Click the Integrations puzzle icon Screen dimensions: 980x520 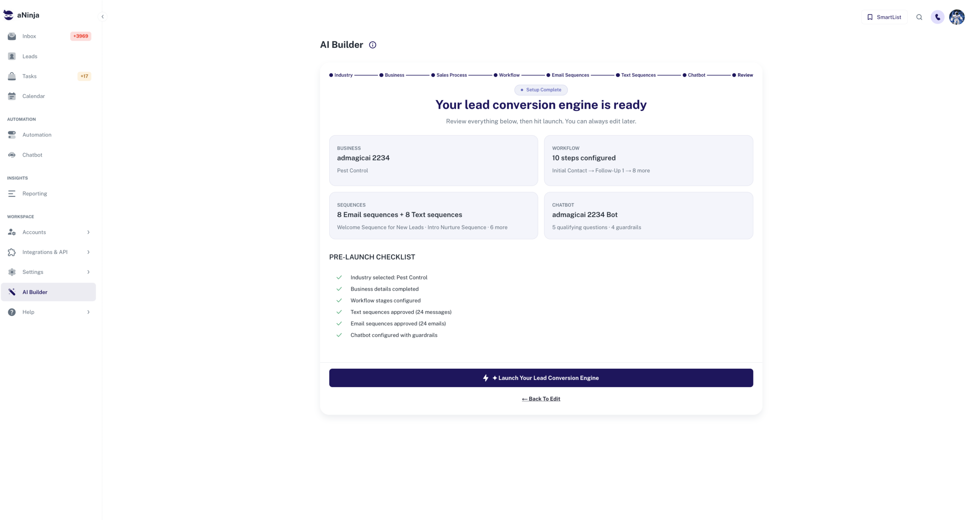point(12,252)
